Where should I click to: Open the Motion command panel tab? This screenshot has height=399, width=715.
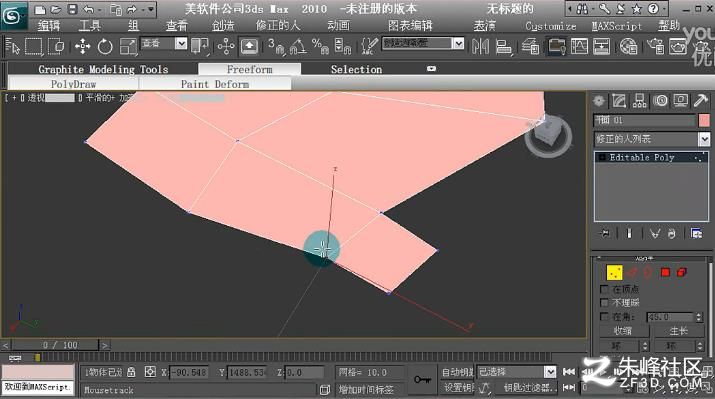[x=660, y=101]
